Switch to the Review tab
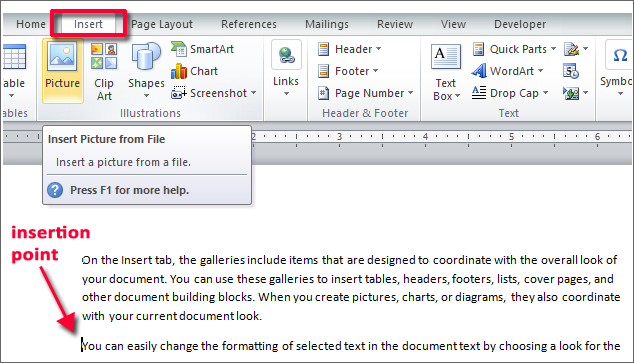634x363 pixels. click(x=395, y=24)
